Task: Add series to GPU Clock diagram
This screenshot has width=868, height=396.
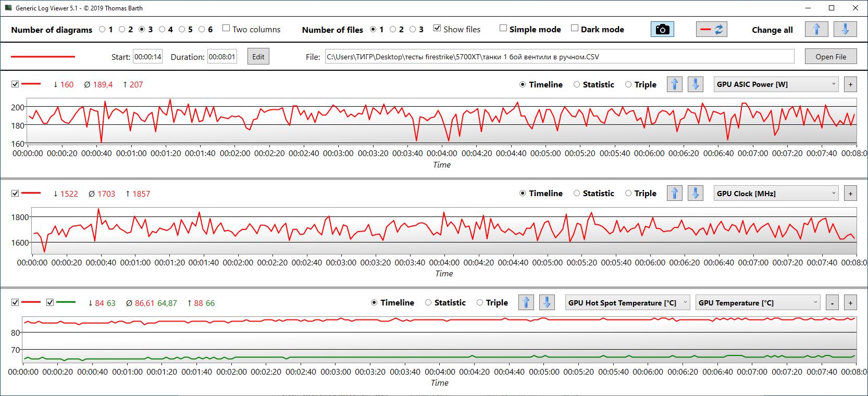Action: 850,194
